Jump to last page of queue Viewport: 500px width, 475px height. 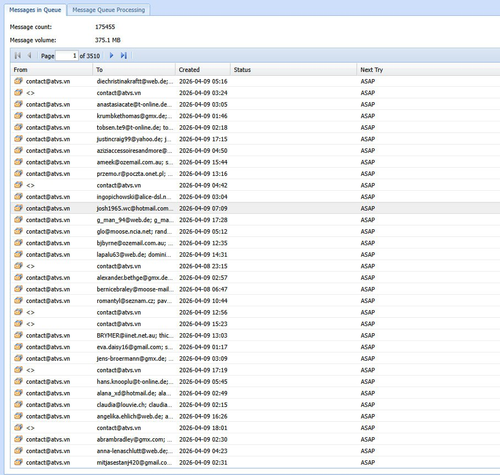coord(124,56)
